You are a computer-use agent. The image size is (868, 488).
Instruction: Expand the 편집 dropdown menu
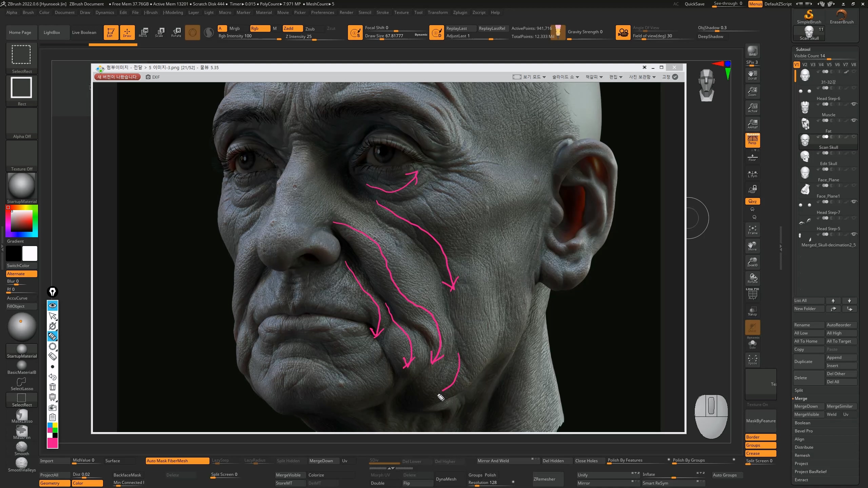615,77
